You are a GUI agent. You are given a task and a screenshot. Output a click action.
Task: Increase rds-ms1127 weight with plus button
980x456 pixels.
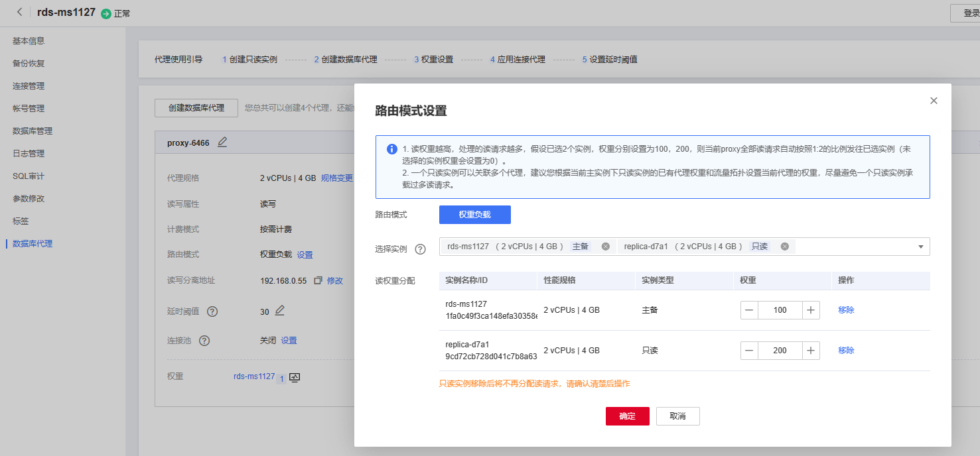811,310
